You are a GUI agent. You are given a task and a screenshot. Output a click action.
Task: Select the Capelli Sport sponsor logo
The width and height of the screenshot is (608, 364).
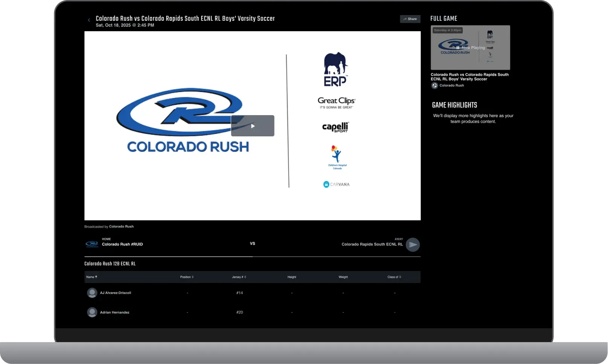336,127
